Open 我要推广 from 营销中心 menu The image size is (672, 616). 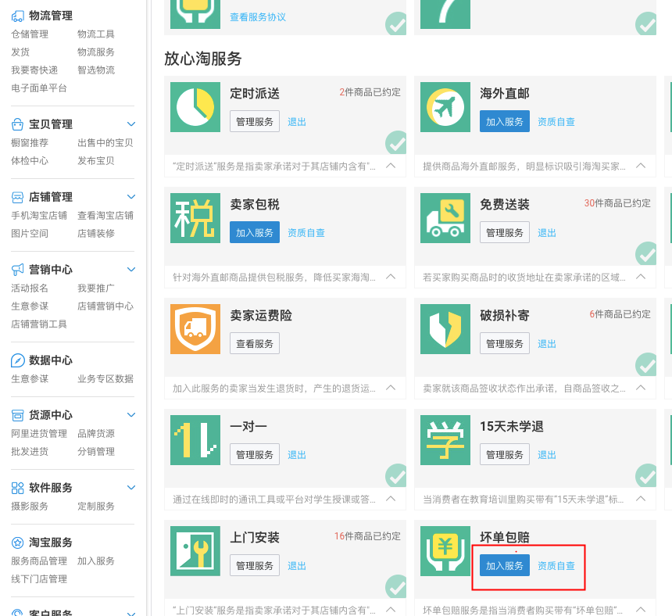[94, 288]
